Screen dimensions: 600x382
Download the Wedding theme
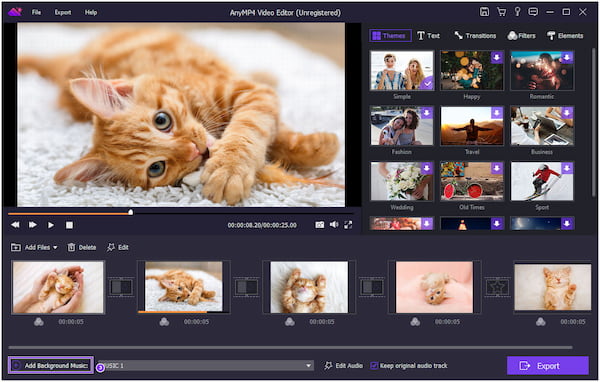click(x=427, y=168)
